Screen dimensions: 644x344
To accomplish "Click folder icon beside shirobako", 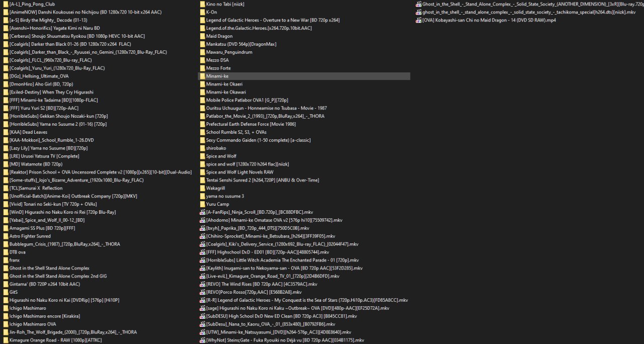I will [x=202, y=148].
